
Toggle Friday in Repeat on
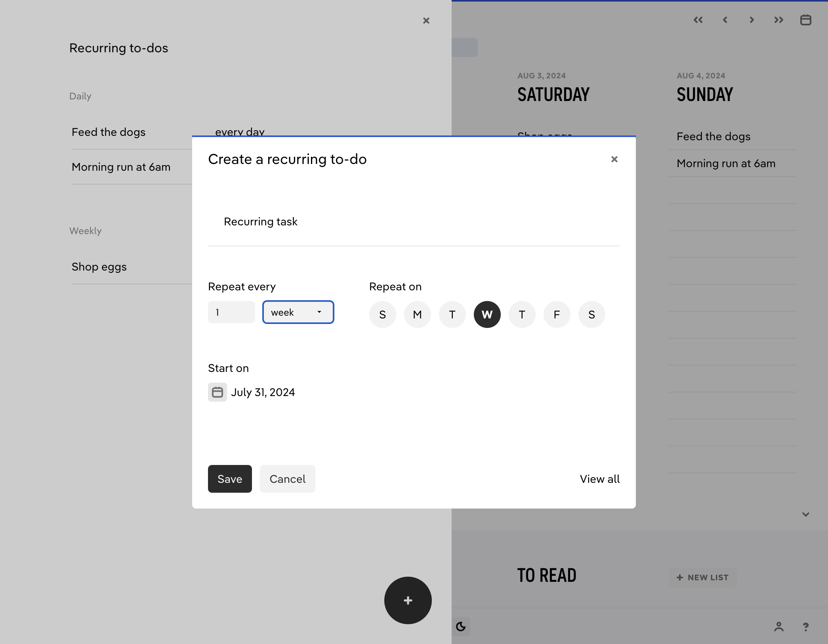[x=557, y=314]
